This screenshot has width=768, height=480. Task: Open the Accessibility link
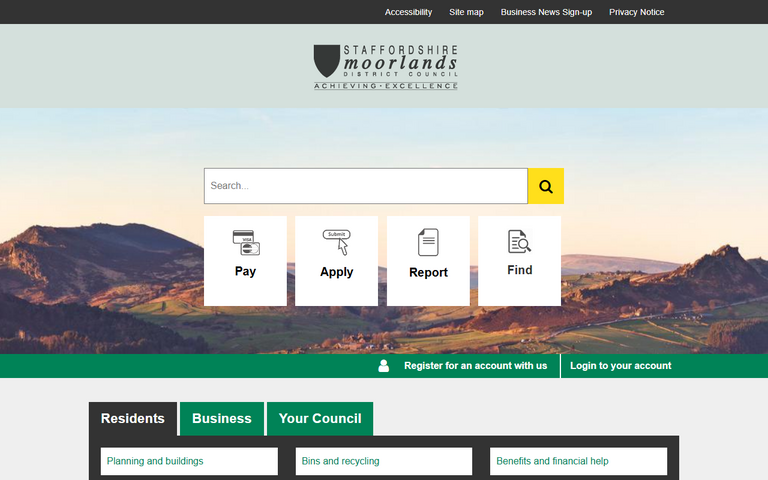[408, 12]
